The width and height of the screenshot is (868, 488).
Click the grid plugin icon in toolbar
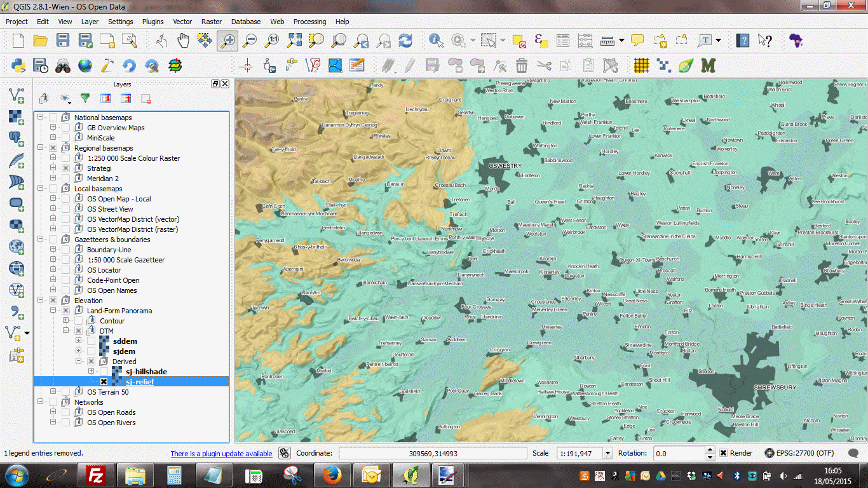[642, 65]
